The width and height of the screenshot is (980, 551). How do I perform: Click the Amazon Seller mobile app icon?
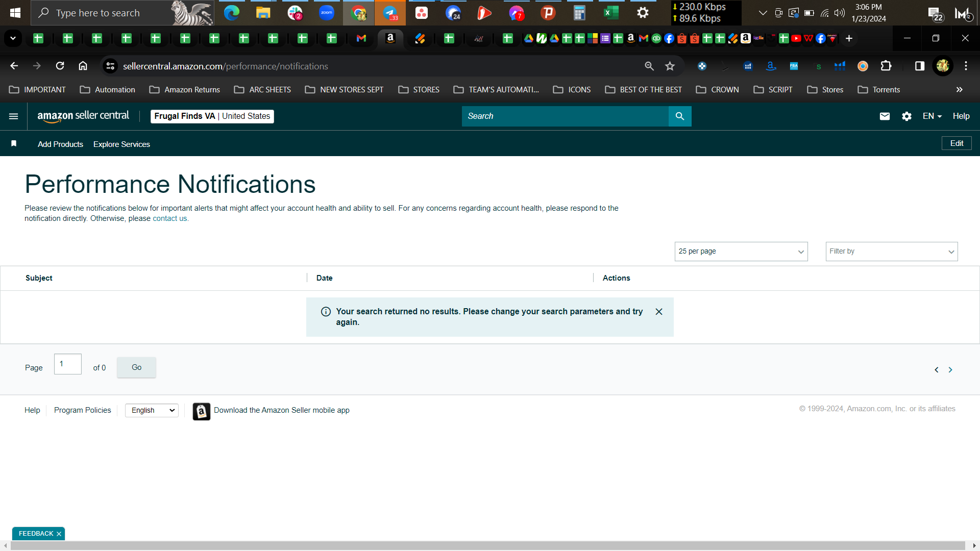click(x=202, y=411)
